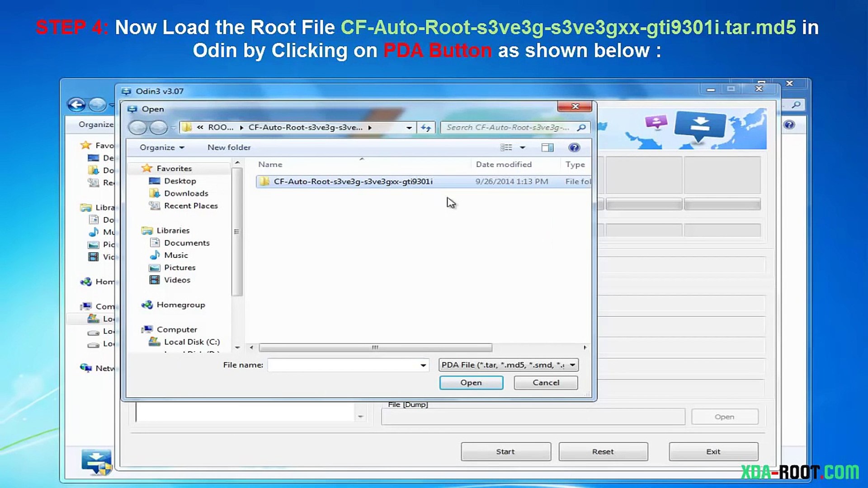Viewport: 868px width, 488px height.
Task: Click the refresh icon beside address bar
Action: pos(426,128)
